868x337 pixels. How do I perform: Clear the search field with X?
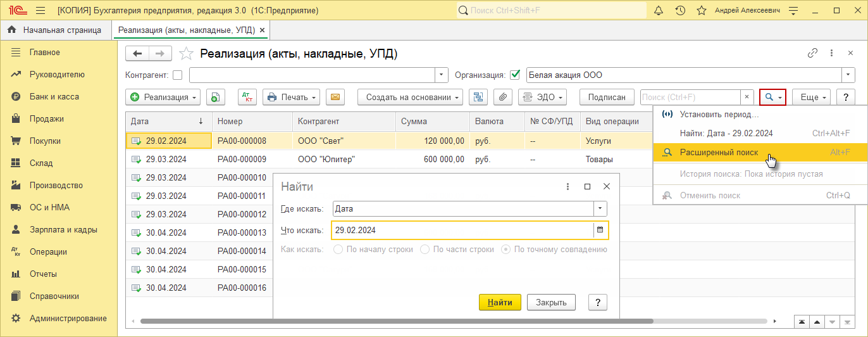click(x=747, y=97)
